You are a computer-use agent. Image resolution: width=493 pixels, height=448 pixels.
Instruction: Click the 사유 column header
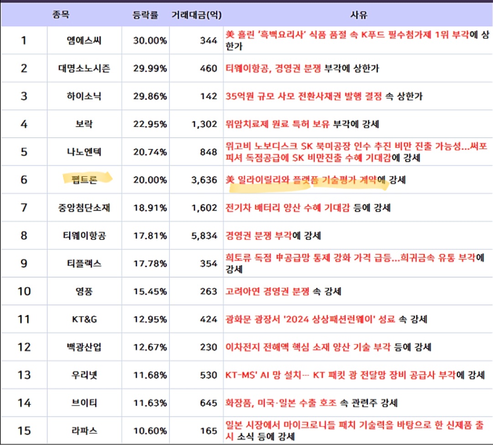(x=359, y=15)
